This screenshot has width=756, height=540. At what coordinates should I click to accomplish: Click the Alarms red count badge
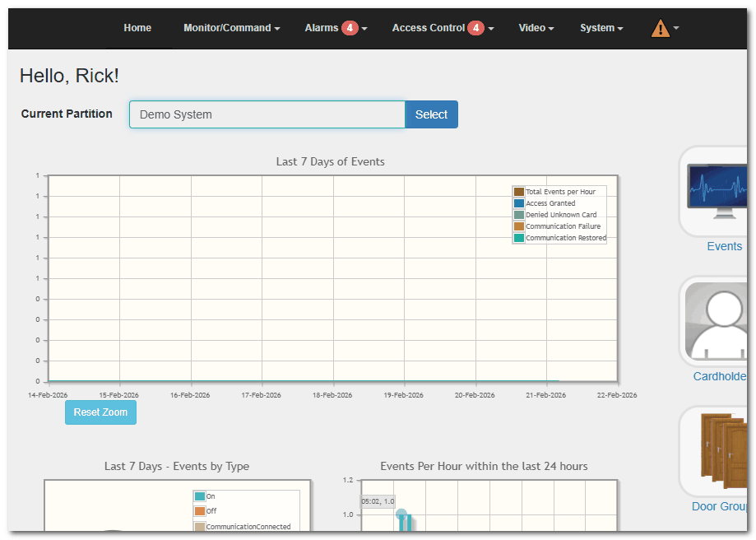click(350, 28)
